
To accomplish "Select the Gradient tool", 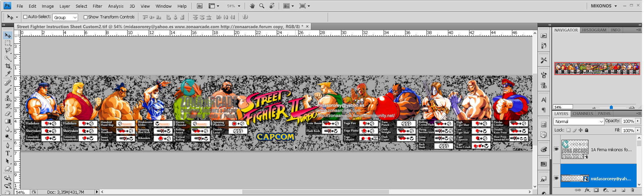I will click(8, 121).
